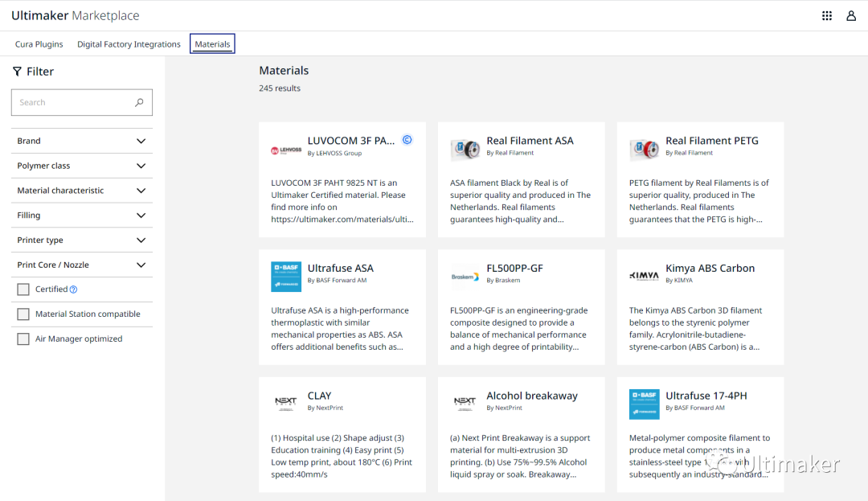The image size is (868, 501).
Task: Open the FL500PP-GF material title
Action: (515, 268)
